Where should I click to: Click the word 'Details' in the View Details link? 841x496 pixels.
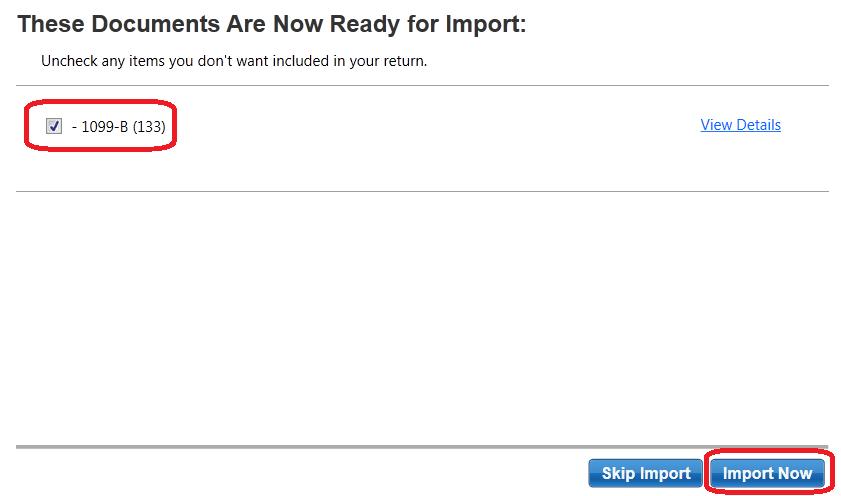pyautogui.click(x=758, y=125)
